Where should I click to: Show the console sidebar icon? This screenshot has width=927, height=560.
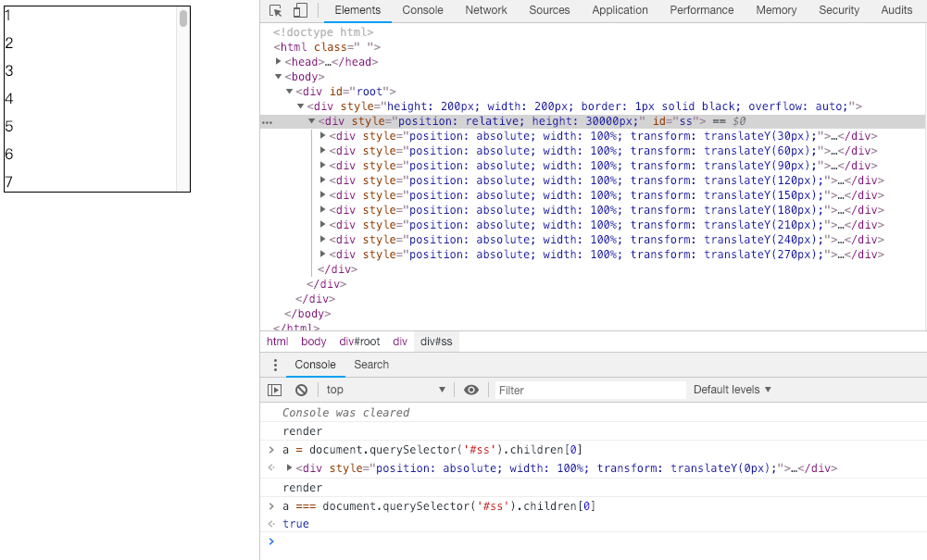(274, 390)
